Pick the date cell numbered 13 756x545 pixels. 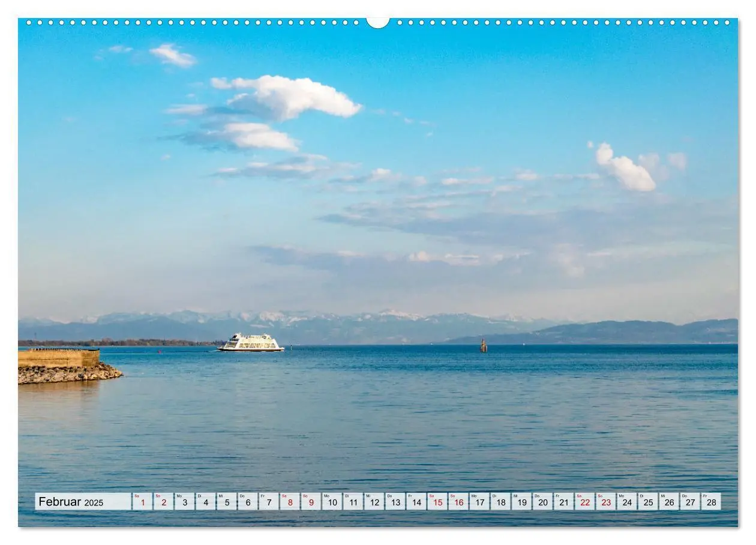coord(395,502)
